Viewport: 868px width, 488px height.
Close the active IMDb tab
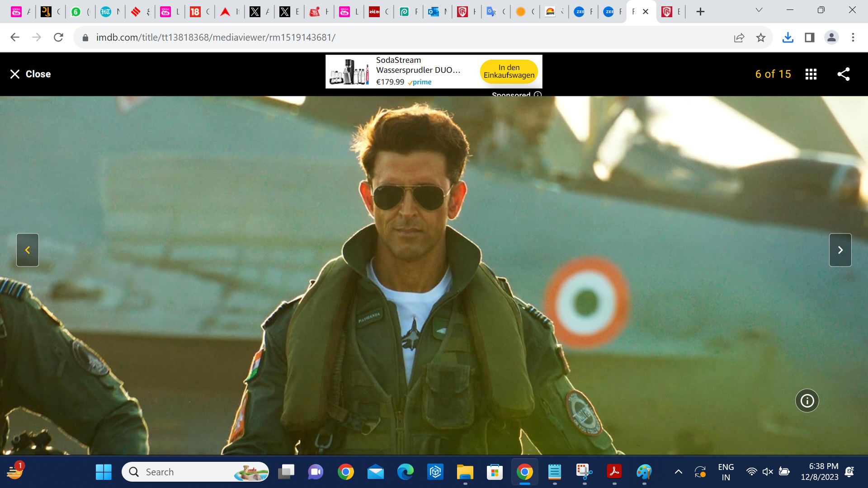[x=646, y=12]
